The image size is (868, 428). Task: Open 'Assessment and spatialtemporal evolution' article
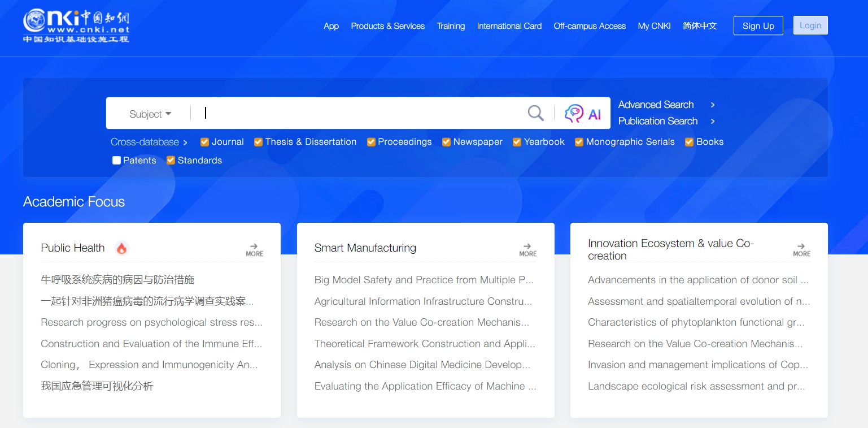(699, 301)
